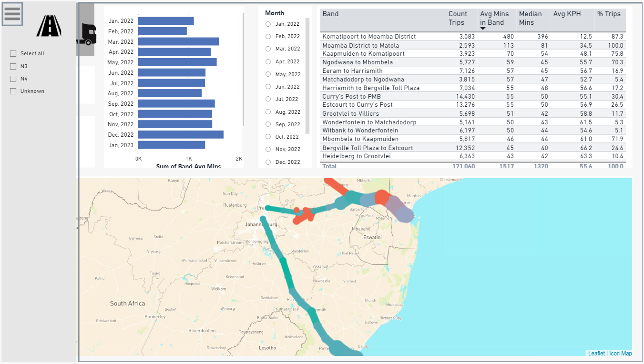
Task: Enable the N3 route checkbox
Action: click(13, 66)
